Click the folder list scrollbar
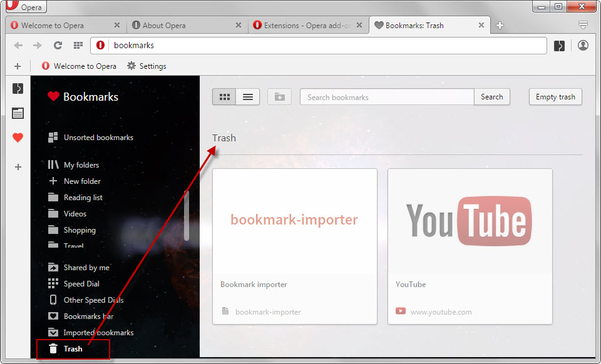 (x=187, y=215)
